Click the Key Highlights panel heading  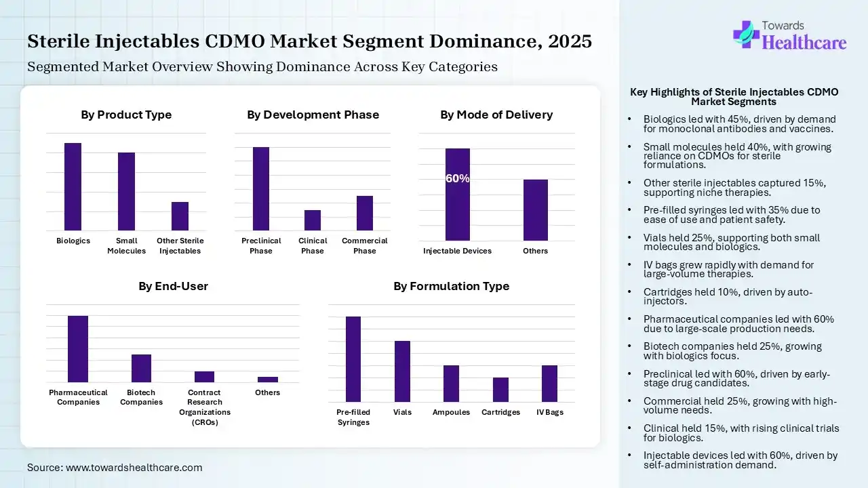coord(734,97)
